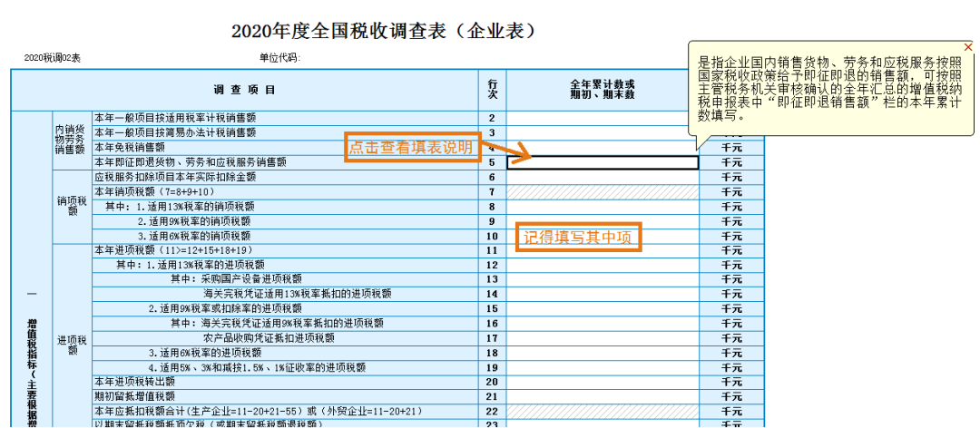Select the input cell for row 6
Viewport: 980px width, 428px height.
pyautogui.click(x=603, y=178)
